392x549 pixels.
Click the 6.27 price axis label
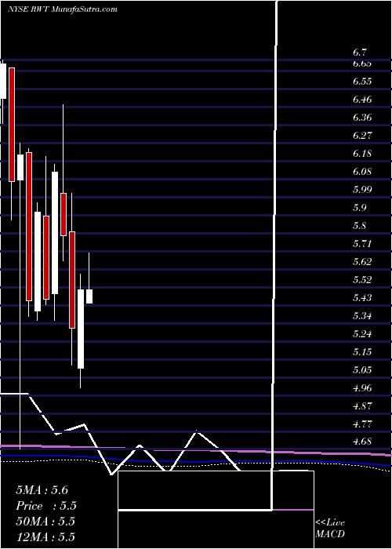point(361,136)
